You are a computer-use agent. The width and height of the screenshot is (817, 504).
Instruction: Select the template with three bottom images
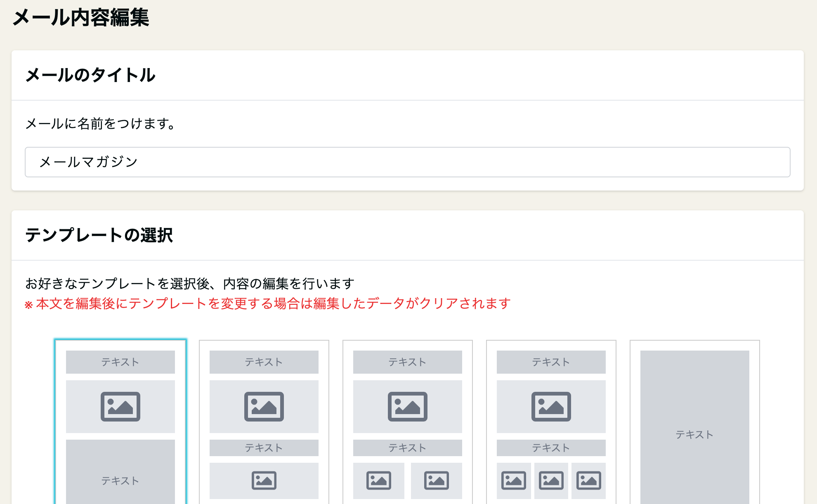pos(551,422)
